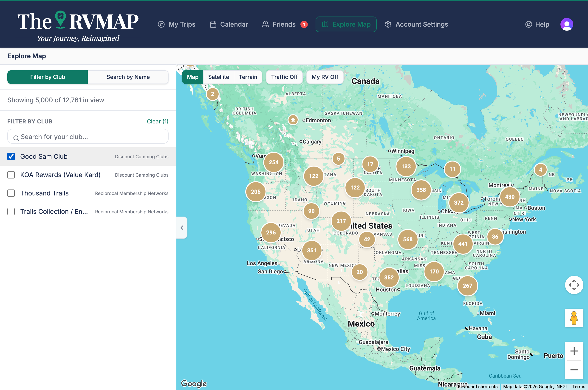
Task: Click the Friends notification badge
Action: coord(304,24)
